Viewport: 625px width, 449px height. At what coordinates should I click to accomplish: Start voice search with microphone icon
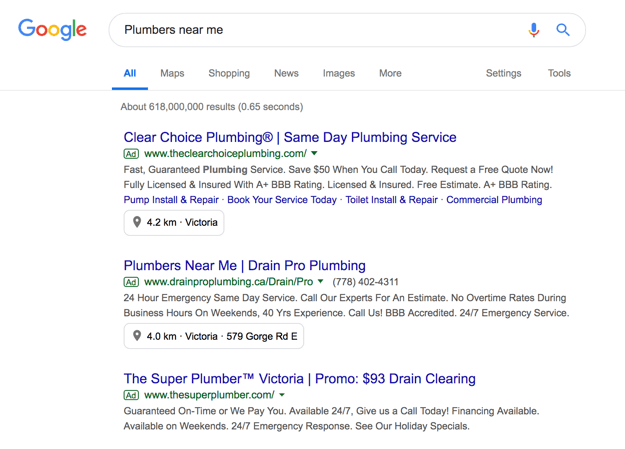pos(534,30)
